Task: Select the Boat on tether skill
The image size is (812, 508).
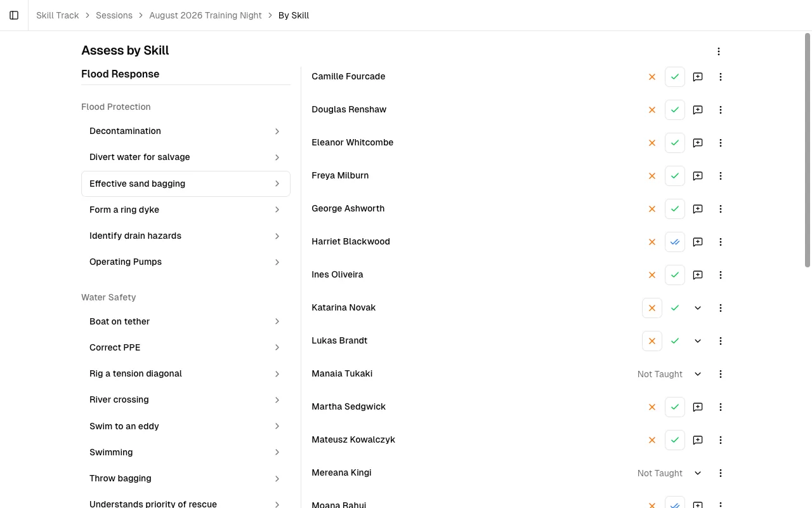Action: (186, 321)
